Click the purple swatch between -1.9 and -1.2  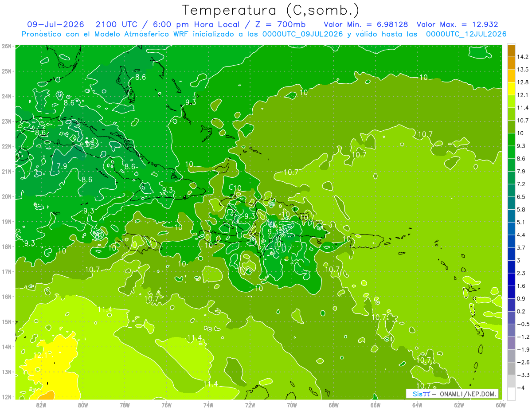[511, 343]
